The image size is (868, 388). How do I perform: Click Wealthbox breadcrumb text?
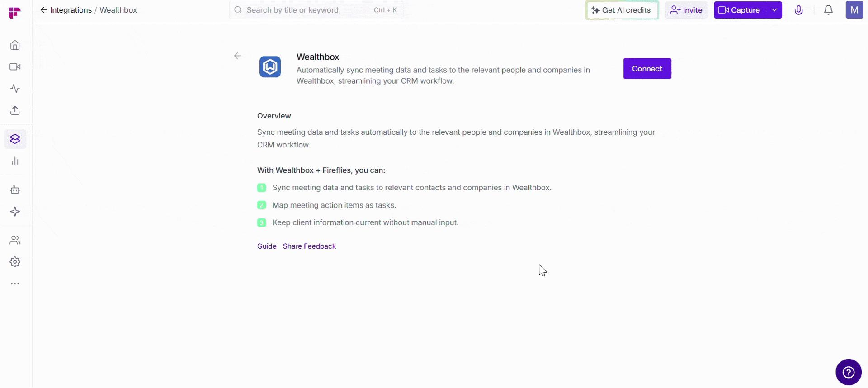coord(118,10)
